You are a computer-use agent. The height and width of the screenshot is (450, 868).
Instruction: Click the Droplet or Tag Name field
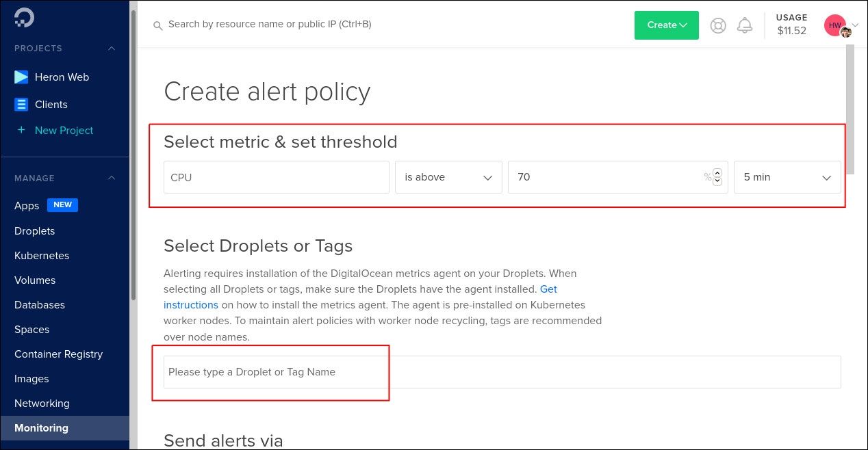point(502,372)
